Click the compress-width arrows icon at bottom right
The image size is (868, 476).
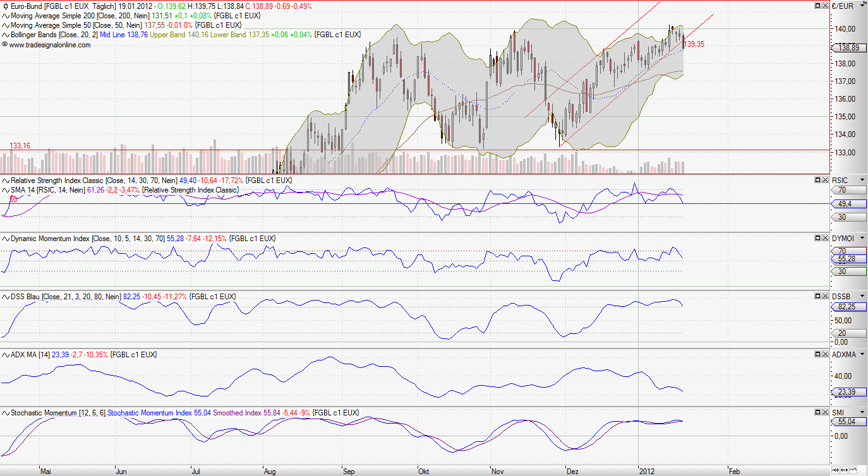coord(836,470)
